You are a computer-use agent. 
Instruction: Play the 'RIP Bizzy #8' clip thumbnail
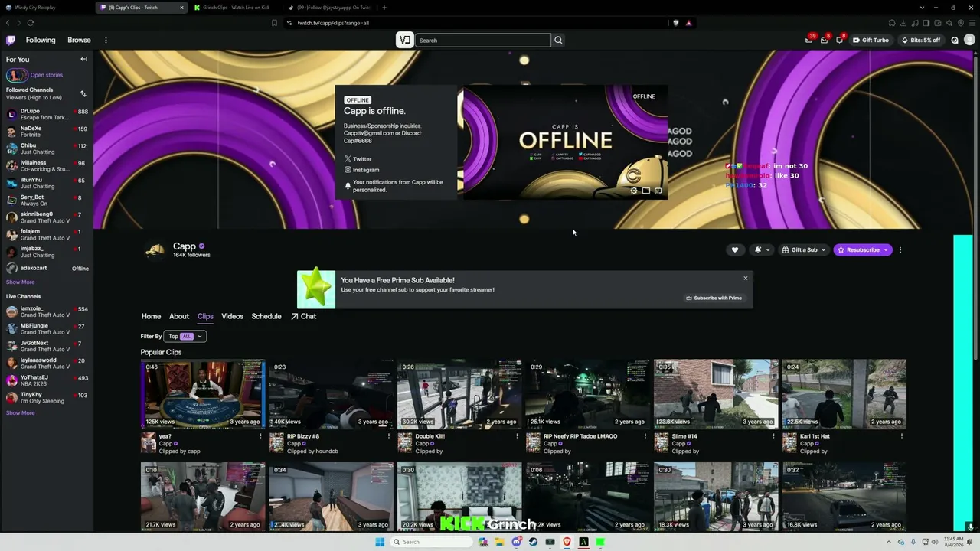(x=331, y=394)
